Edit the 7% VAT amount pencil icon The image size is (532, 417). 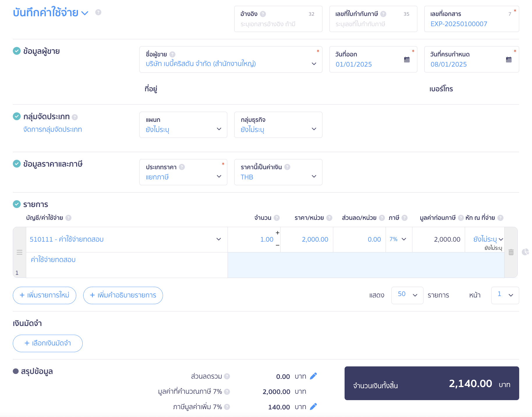coord(313,407)
